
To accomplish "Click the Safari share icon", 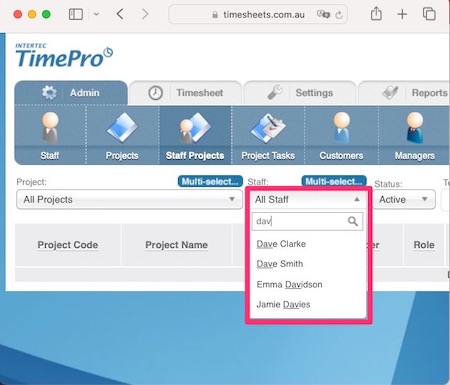I will click(x=376, y=14).
